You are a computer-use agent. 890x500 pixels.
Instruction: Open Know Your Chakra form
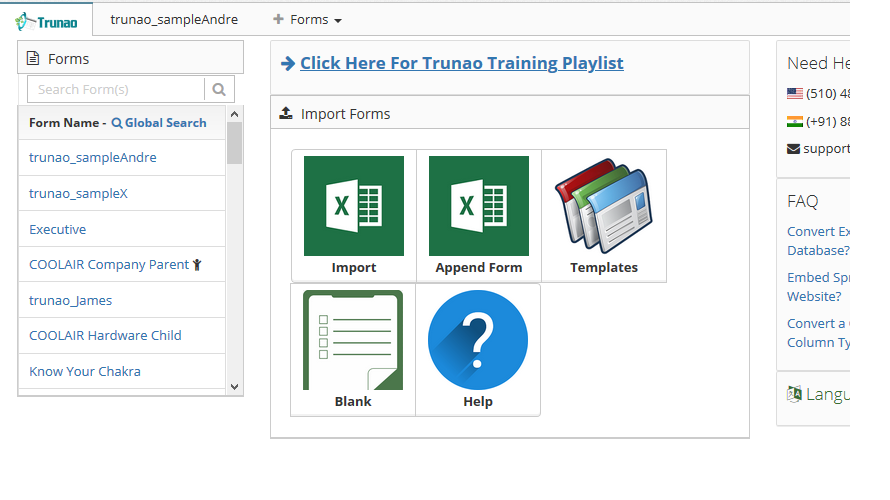(x=85, y=372)
